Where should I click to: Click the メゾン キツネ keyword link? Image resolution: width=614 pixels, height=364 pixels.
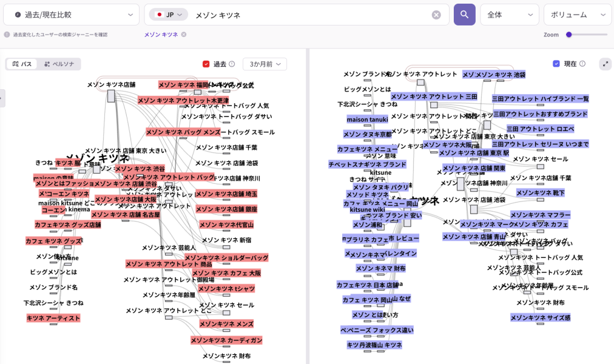click(161, 35)
